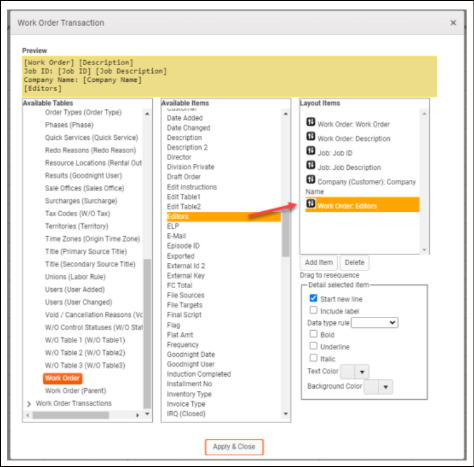Close the Work Order Transaction dialog
This screenshot has width=474, height=467.
tap(453, 23)
